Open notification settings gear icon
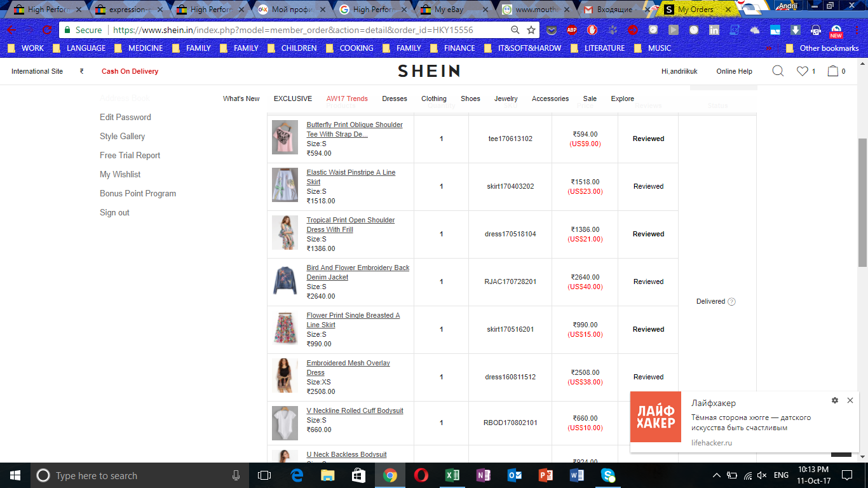This screenshot has width=868, height=488. 834,400
